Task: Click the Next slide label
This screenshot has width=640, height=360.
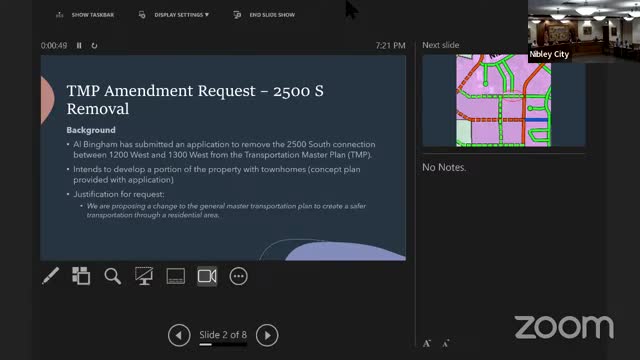Action: (x=441, y=45)
